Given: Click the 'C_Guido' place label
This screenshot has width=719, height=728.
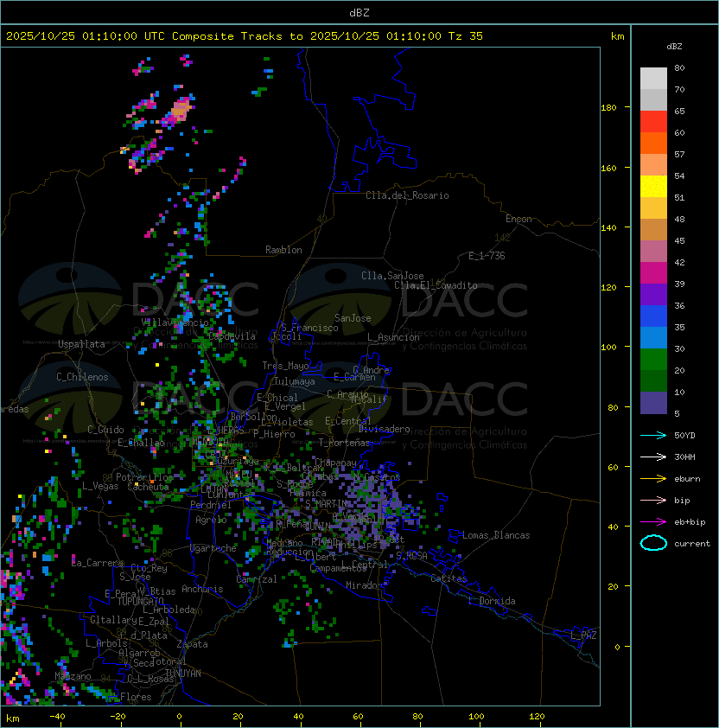Looking at the screenshot, I should tap(105, 430).
